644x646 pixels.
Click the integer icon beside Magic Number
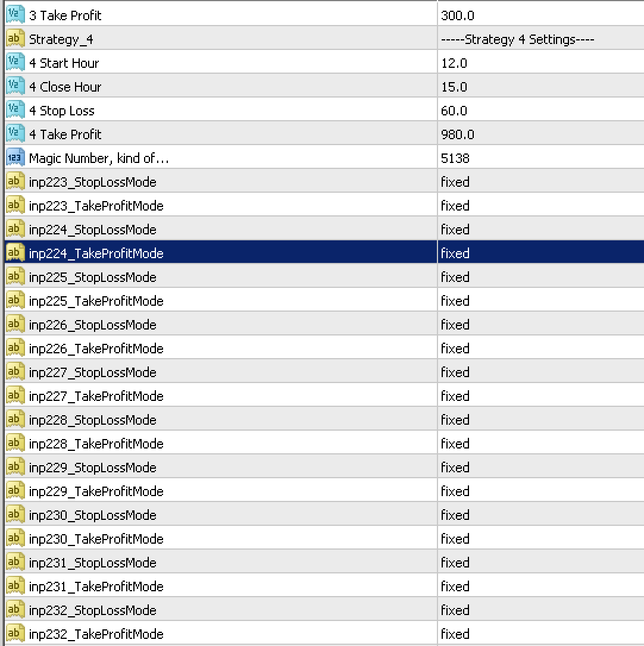[x=15, y=158]
